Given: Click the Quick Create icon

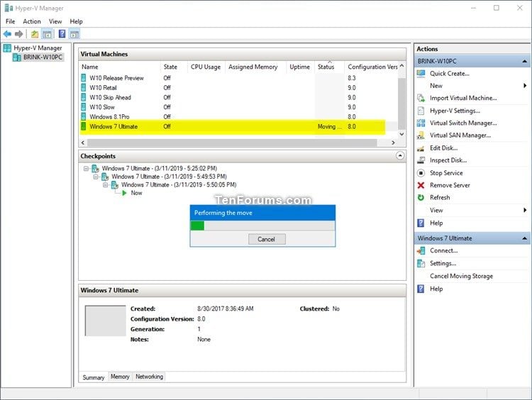Looking at the screenshot, I should (421, 73).
